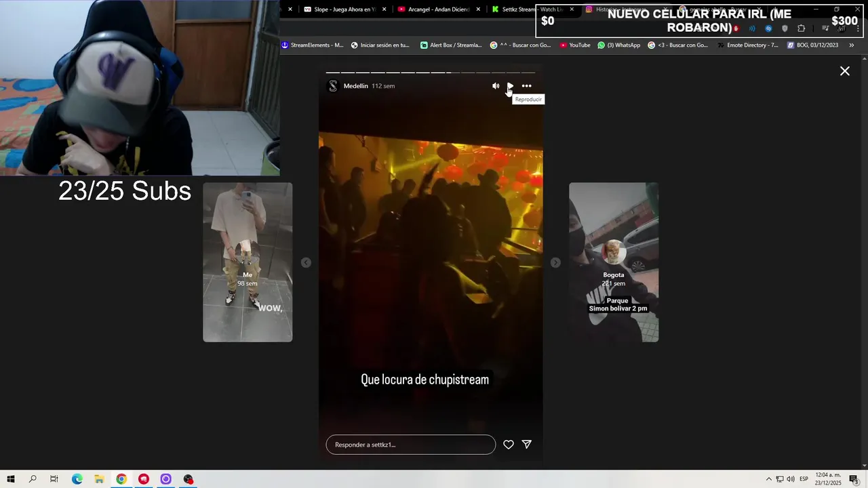The image size is (868, 488).
Task: Open the purple circle app on taskbar
Action: pos(165,479)
